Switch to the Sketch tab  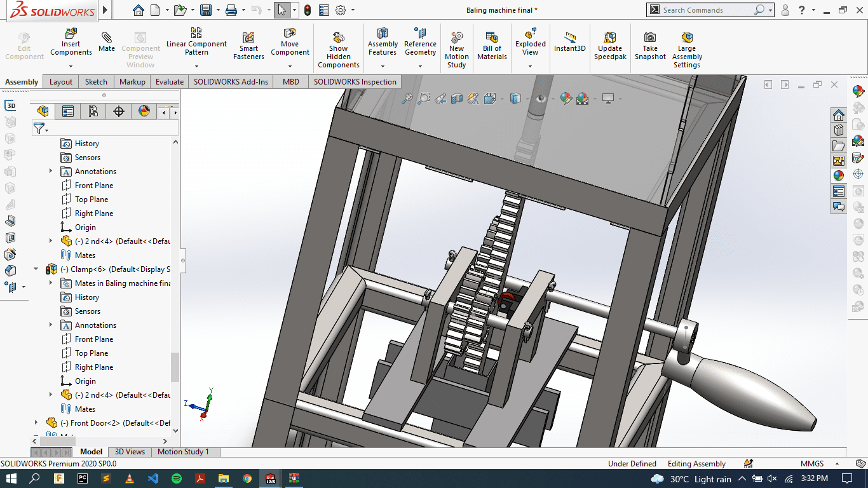click(x=96, y=82)
